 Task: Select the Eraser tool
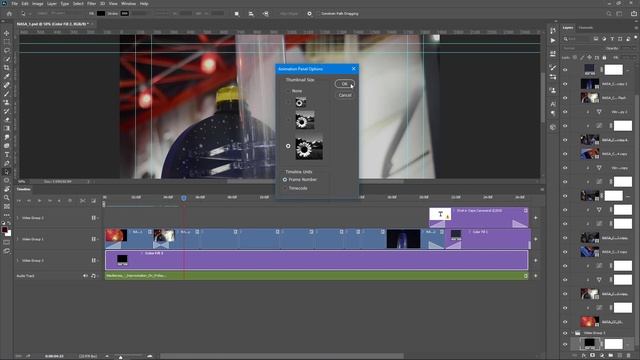[x=7, y=120]
